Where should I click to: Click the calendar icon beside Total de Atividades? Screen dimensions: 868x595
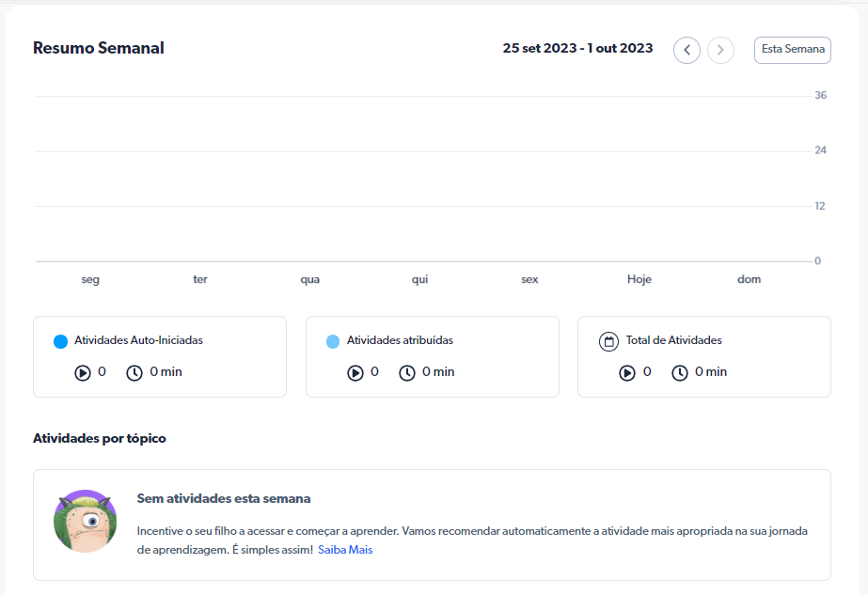[608, 341]
